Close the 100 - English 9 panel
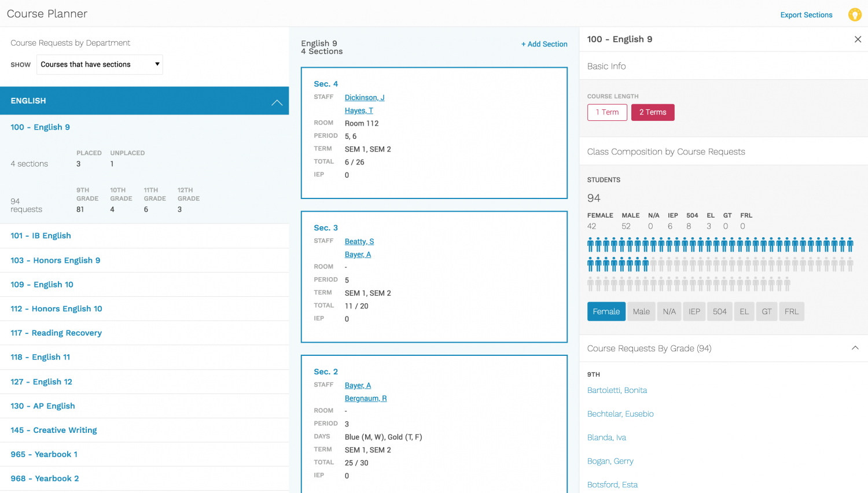This screenshot has height=493, width=868. 858,39
